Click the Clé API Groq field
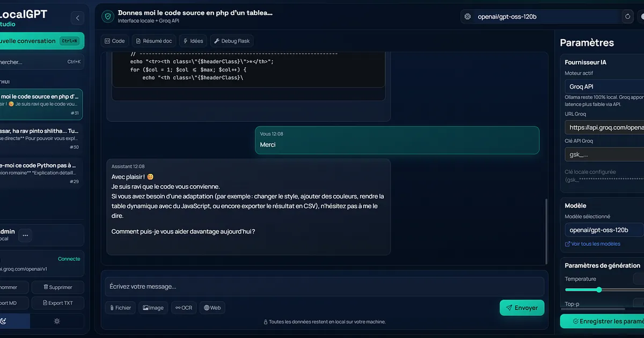The height and width of the screenshot is (338, 644). tap(604, 155)
